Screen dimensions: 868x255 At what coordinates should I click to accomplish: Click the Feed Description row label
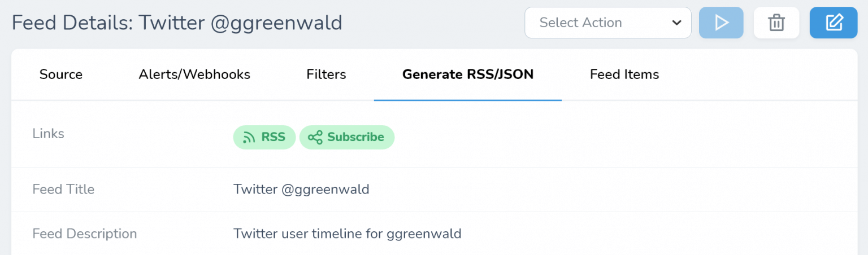click(85, 234)
